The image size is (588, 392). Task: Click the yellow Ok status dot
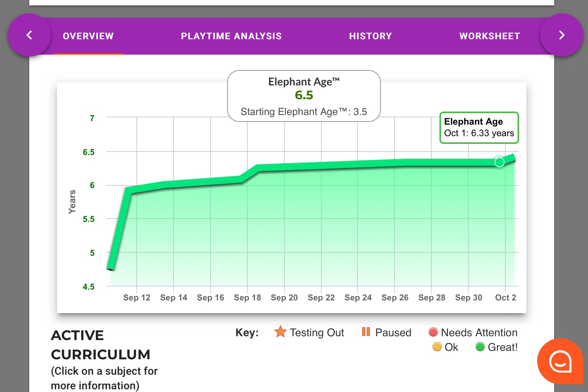[437, 347]
